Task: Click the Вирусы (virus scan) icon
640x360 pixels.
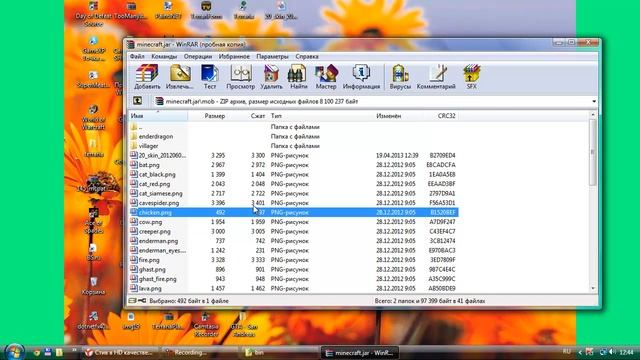Action: point(400,77)
